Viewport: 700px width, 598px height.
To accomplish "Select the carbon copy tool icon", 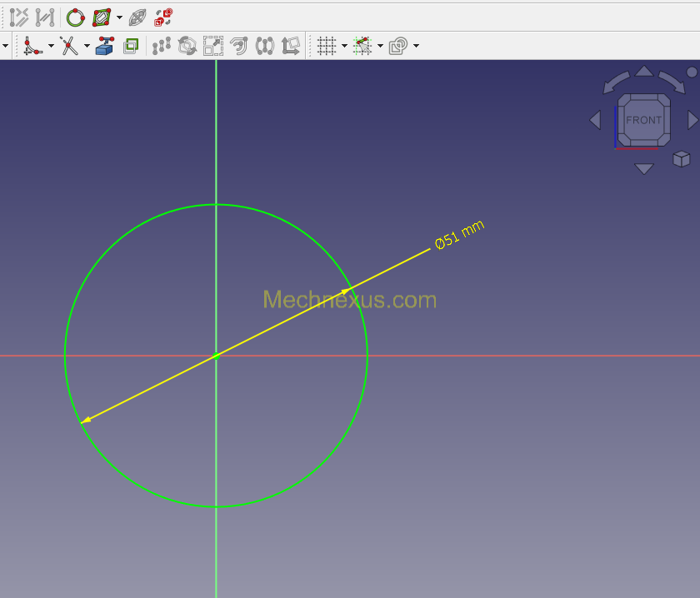I will (130, 46).
